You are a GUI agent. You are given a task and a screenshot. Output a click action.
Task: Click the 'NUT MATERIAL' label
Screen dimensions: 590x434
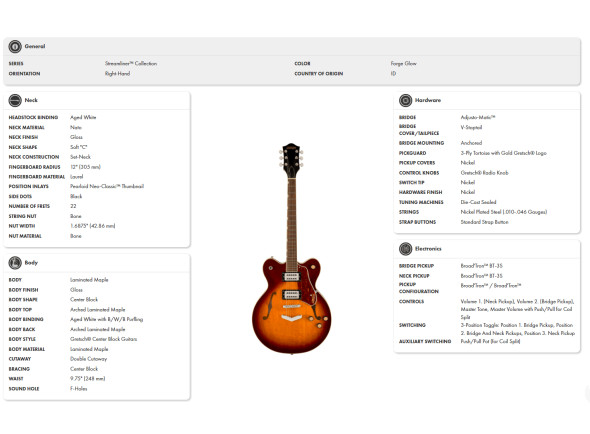(x=25, y=236)
